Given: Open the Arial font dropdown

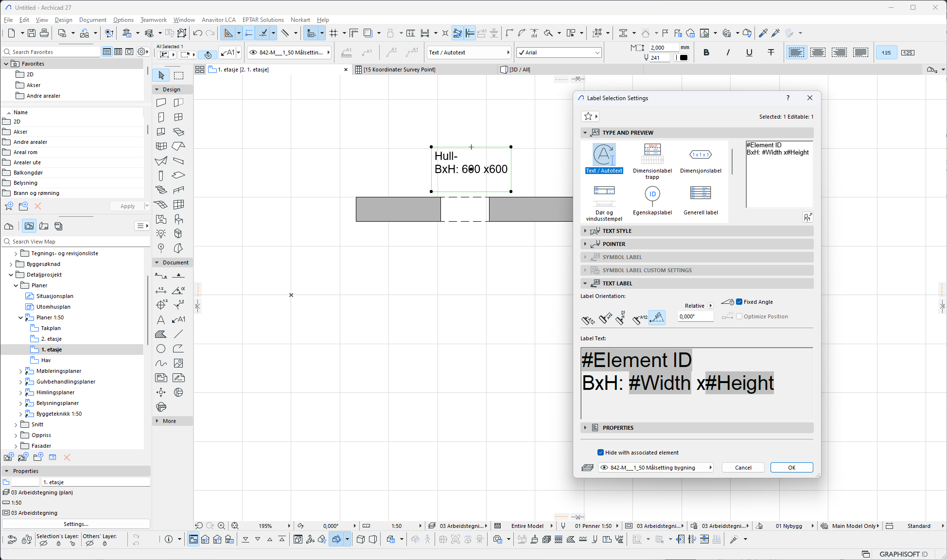Looking at the screenshot, I should click(x=559, y=52).
